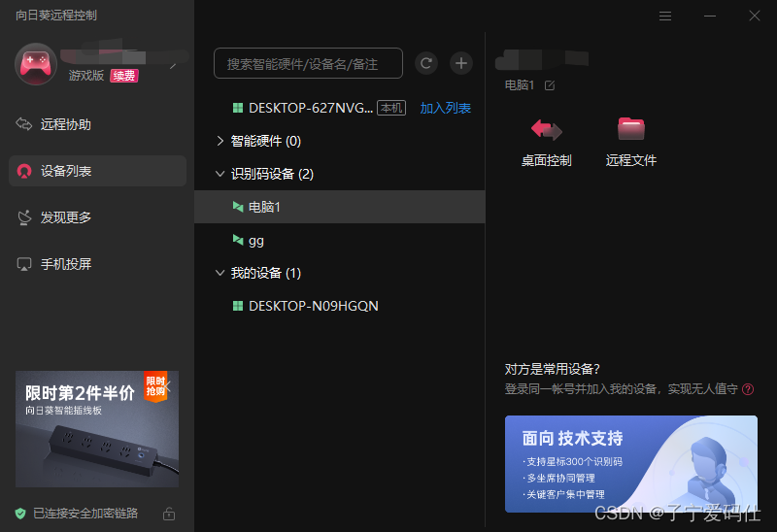This screenshot has width=777, height=532.
Task: Click the 对方是常用设备? heading
Action: coord(552,370)
